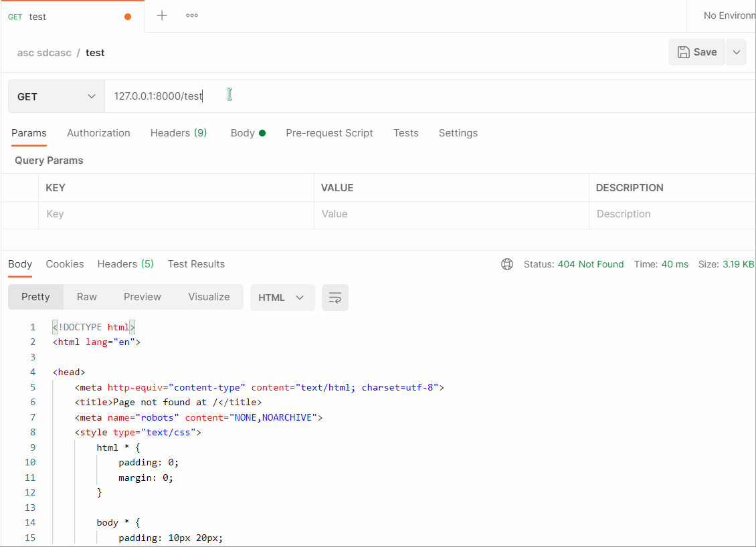
Task: Open the Pre-request Script tab
Action: (329, 133)
